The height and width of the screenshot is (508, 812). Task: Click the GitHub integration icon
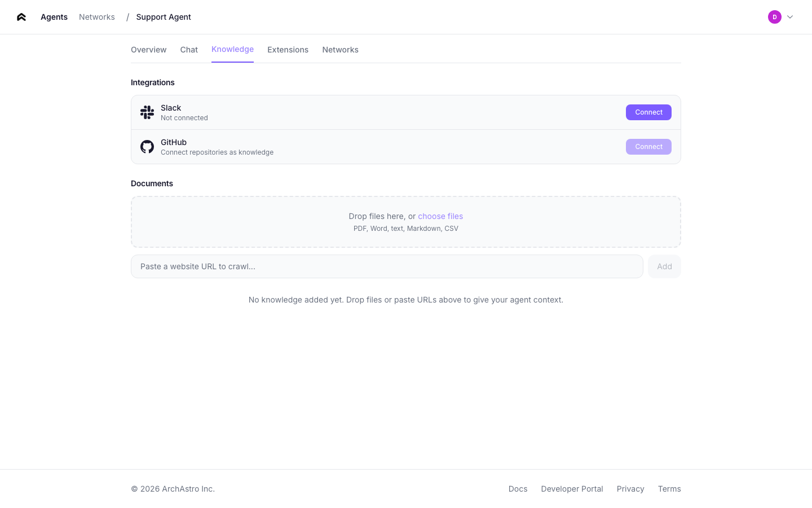click(x=147, y=146)
